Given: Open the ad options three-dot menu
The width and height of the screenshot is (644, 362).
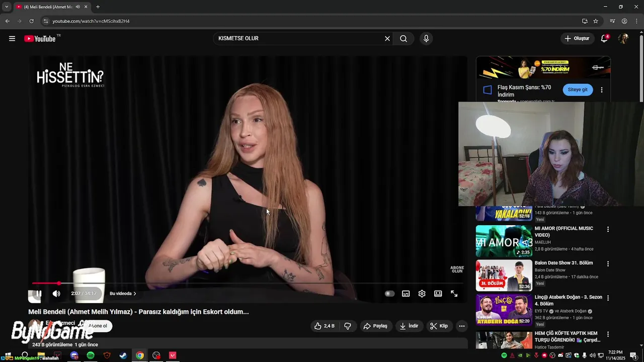Looking at the screenshot, I should tap(602, 90).
